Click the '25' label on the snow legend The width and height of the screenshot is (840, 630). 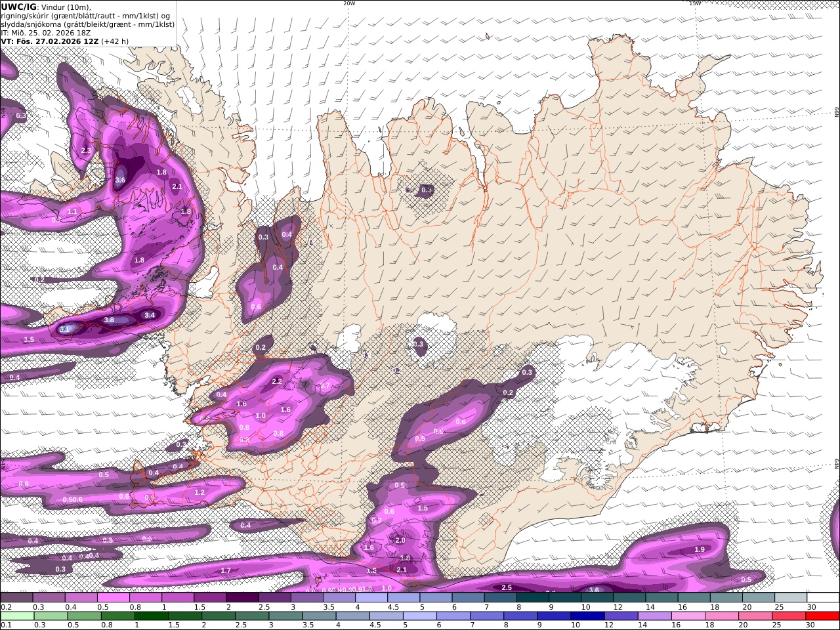click(x=779, y=607)
